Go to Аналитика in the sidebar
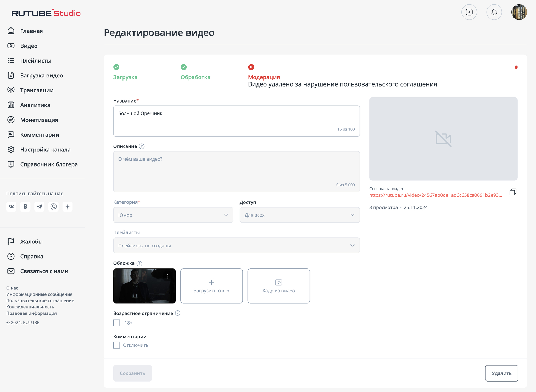The width and height of the screenshot is (536, 392). point(35,105)
